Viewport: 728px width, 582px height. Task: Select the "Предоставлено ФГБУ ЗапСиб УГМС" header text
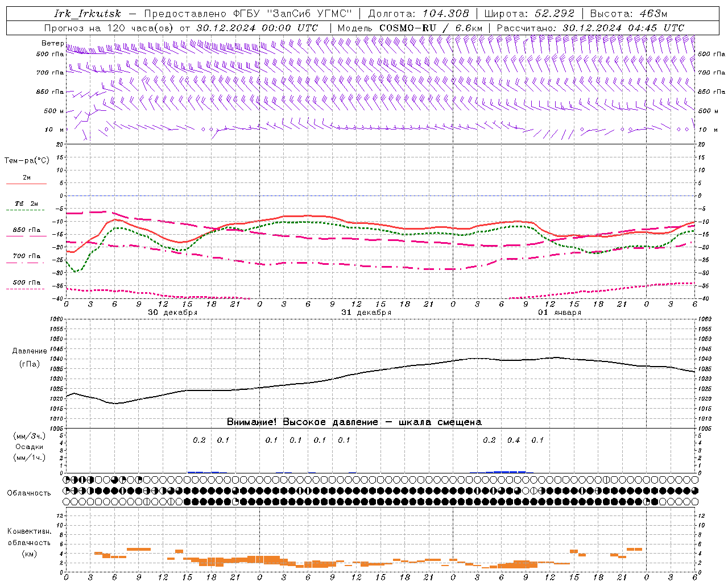click(x=248, y=14)
